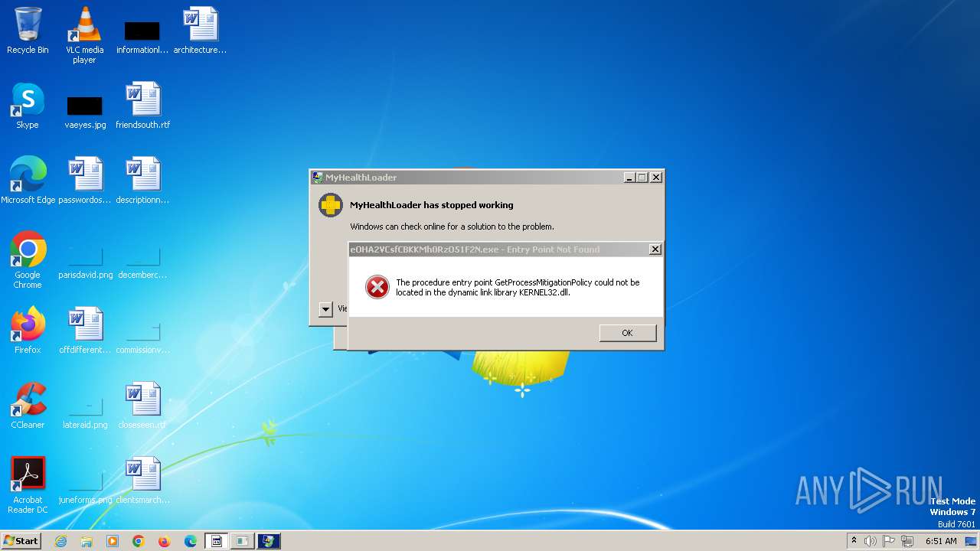Select the passwordos... Word document
The image size is (980, 551).
pos(85,181)
